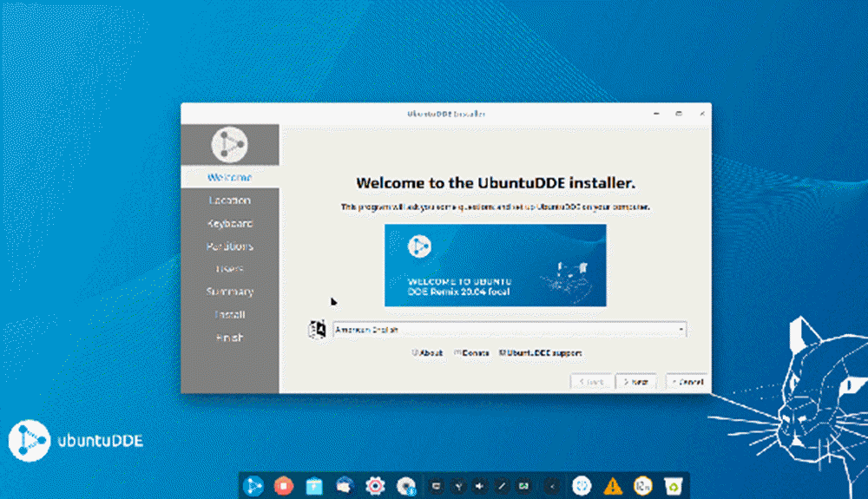The image size is (868, 499).
Task: Collapse tray with the arrow icon
Action: pos(552,486)
